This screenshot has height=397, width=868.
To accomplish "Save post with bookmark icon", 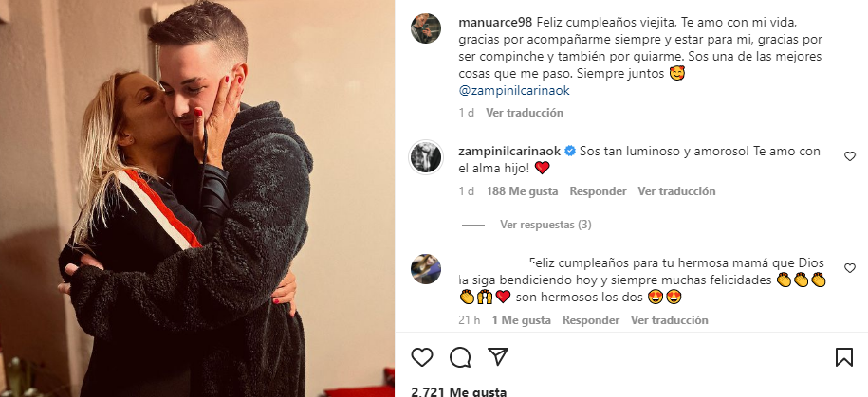I will [844, 357].
